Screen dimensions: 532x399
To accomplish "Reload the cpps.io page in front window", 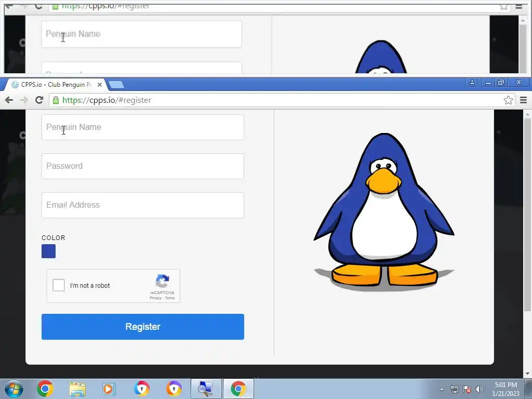I will (x=39, y=100).
